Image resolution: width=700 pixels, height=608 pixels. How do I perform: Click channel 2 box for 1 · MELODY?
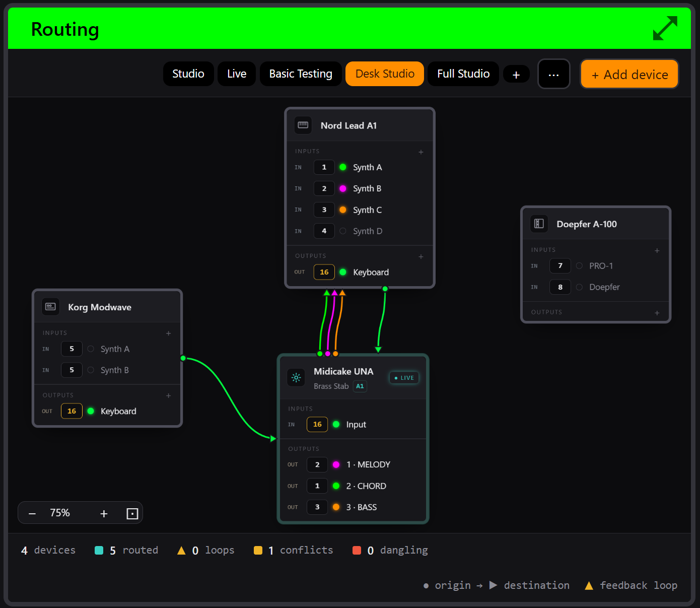click(x=317, y=464)
